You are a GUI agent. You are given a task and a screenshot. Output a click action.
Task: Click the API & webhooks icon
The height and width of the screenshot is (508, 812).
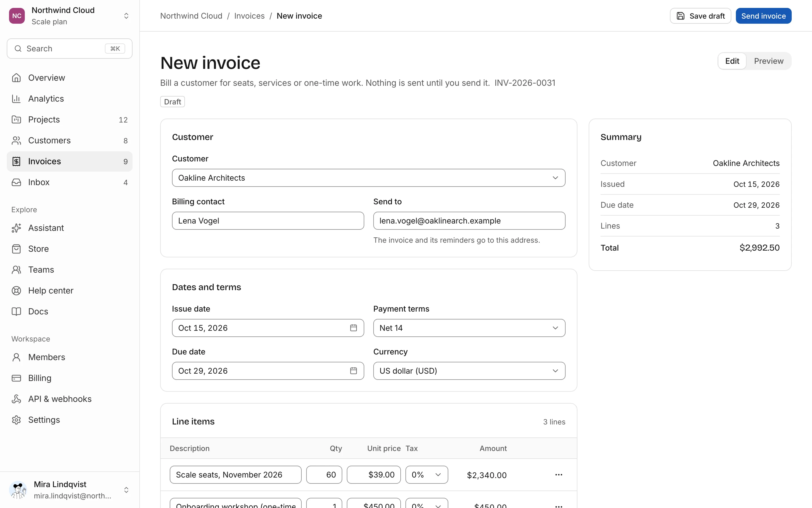click(x=16, y=399)
